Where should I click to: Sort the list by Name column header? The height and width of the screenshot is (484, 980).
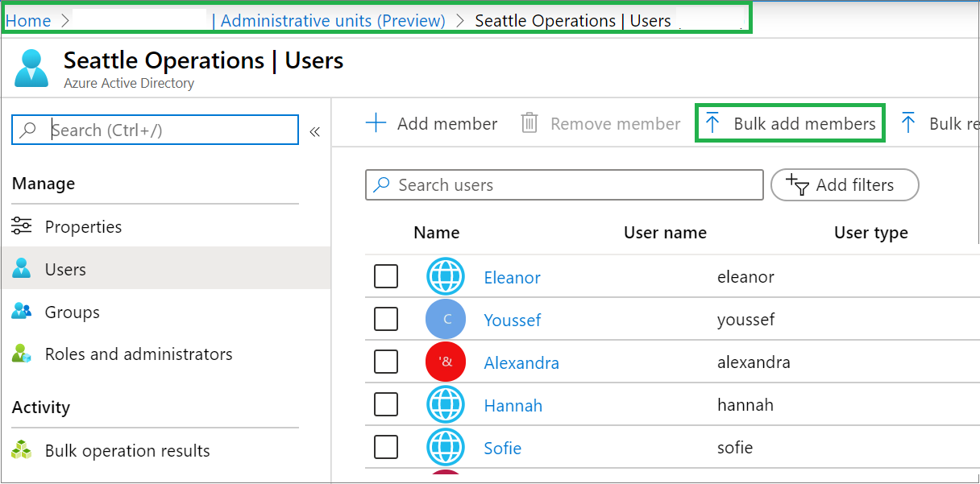tap(436, 233)
